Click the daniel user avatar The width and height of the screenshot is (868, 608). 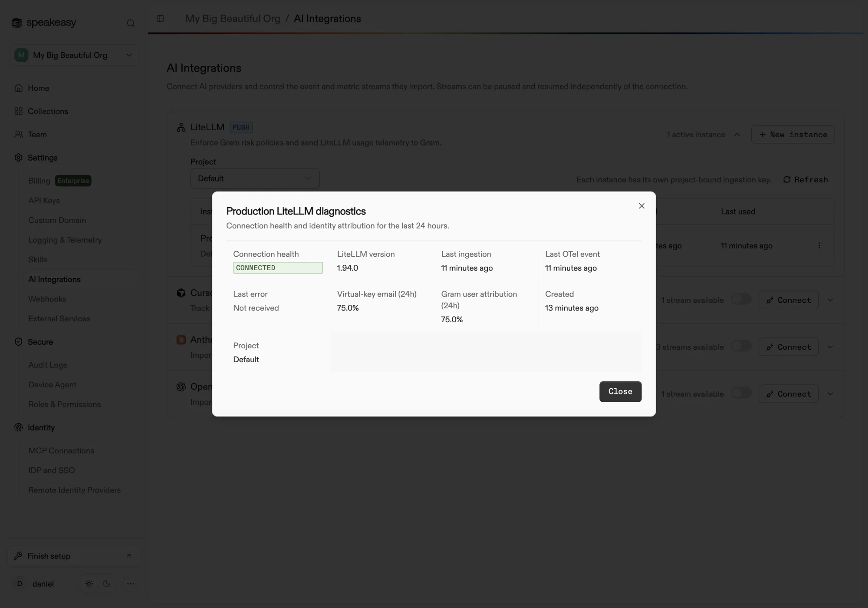point(20,584)
